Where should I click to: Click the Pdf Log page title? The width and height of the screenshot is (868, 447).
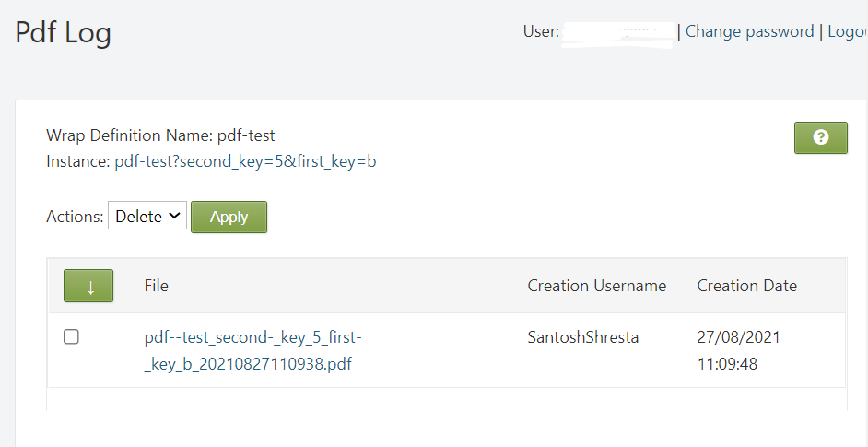point(64,33)
